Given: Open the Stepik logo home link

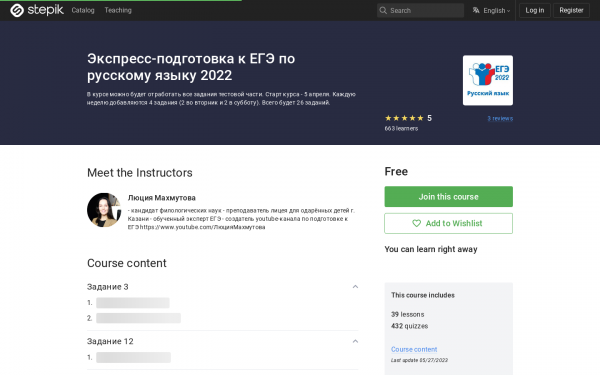Looking at the screenshot, I should click(x=37, y=10).
